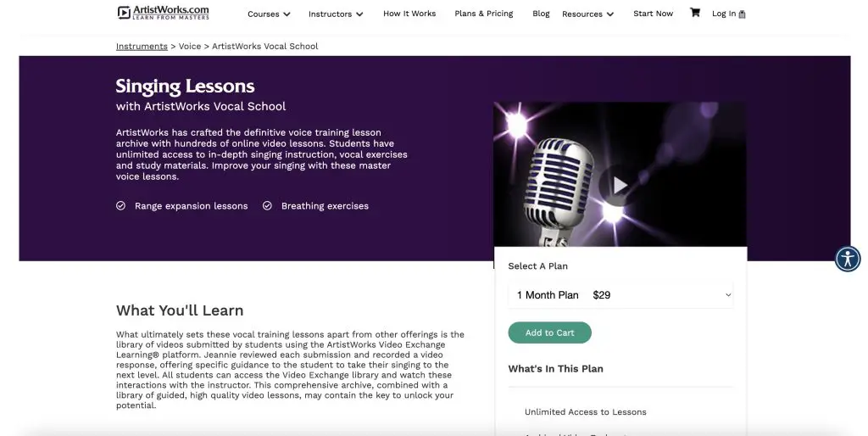868x436 pixels.
Task: Click Start Now in the navigation
Action: point(654,14)
